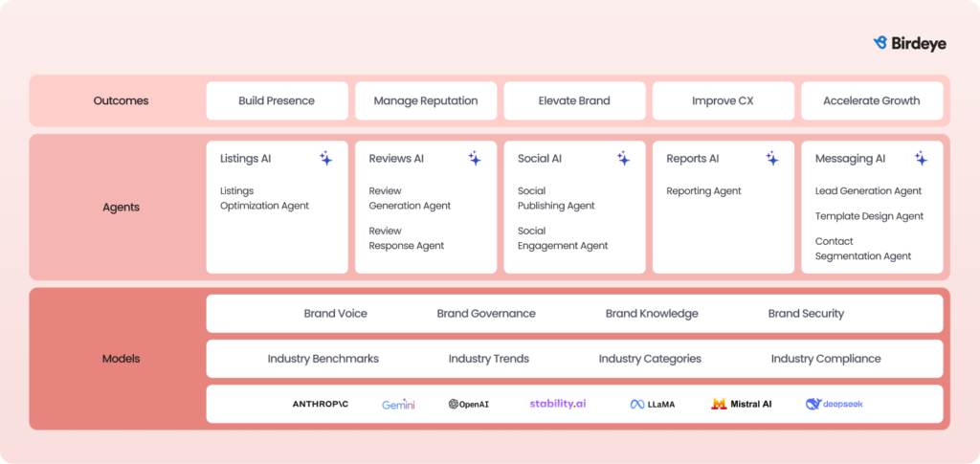Open the Accelerate Growth outcome box

coord(871,100)
